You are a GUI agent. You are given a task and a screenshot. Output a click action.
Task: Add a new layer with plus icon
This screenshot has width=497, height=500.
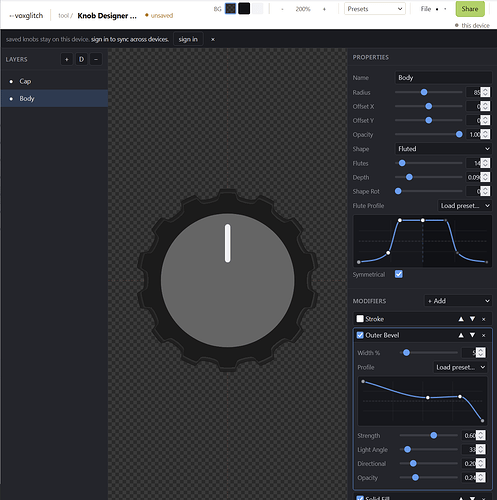coord(67,59)
